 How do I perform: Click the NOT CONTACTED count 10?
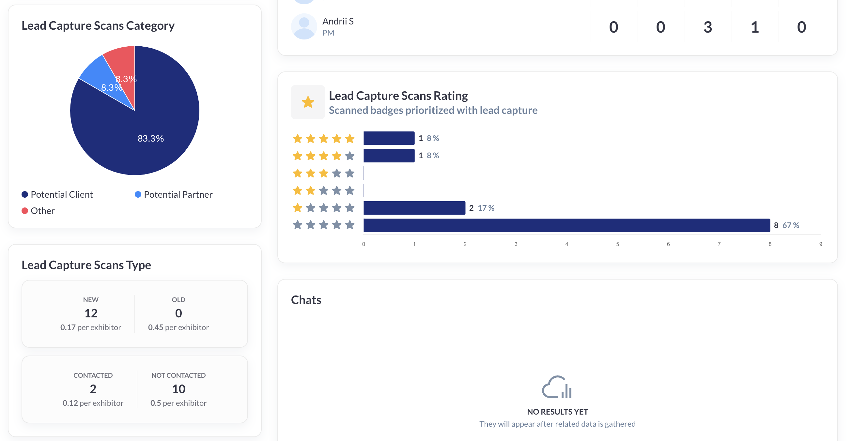[178, 389]
